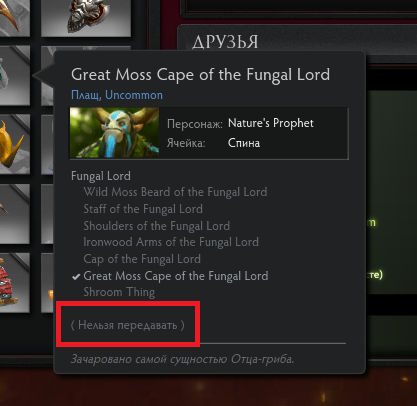Pick Cap of the Fungal Lord

142,259
